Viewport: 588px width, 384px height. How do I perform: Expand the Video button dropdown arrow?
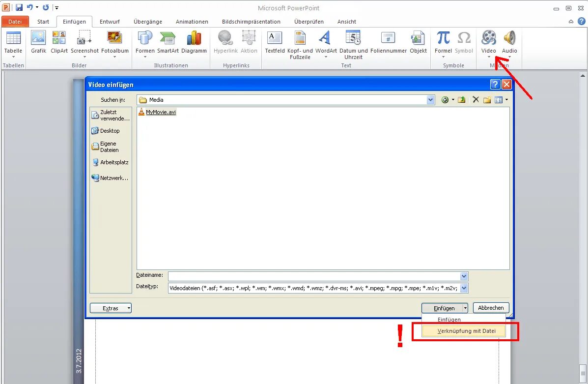coord(489,57)
